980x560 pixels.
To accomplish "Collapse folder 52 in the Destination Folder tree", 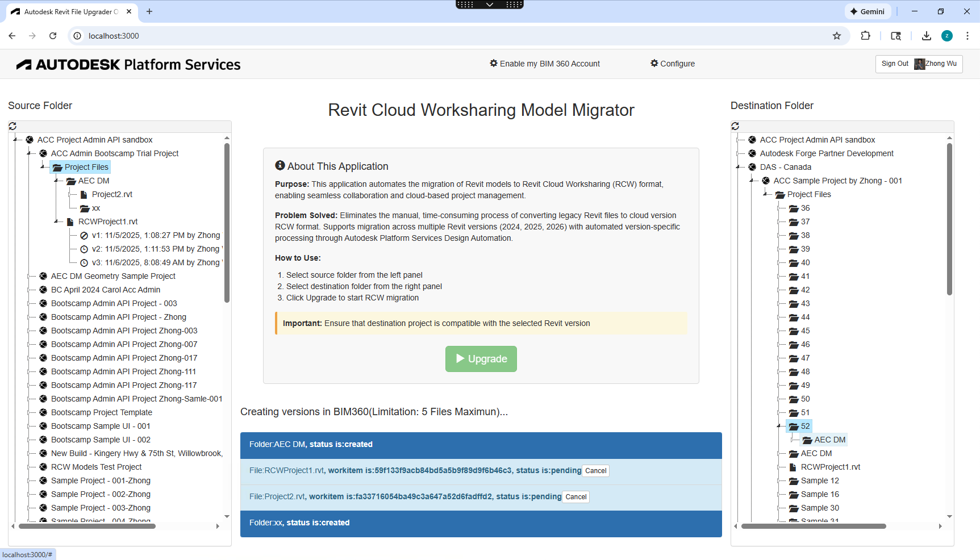I will click(778, 426).
